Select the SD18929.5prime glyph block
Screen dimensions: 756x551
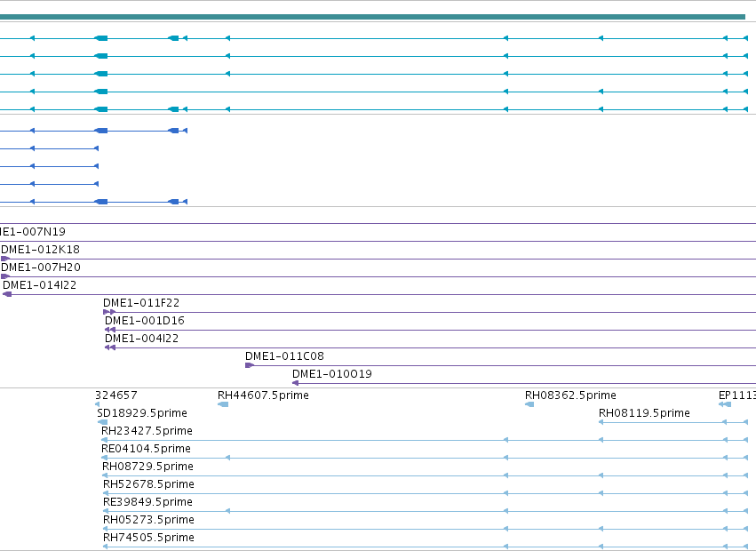coord(102,422)
